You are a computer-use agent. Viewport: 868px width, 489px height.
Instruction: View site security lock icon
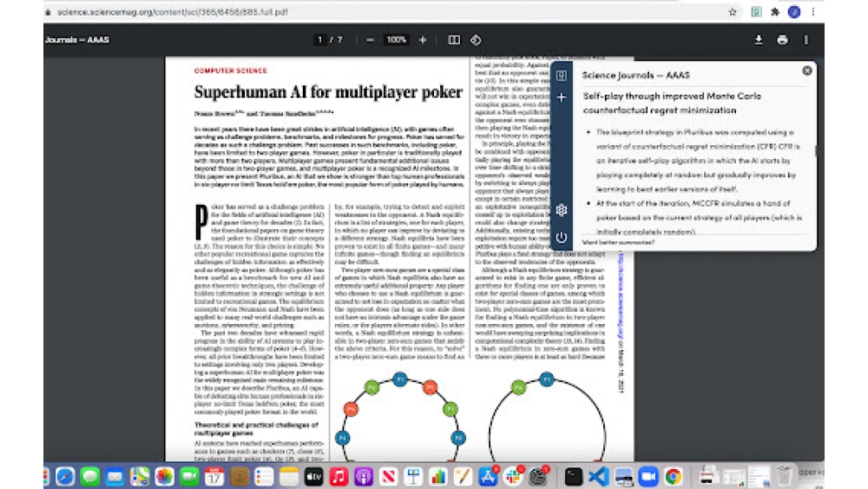pos(48,11)
